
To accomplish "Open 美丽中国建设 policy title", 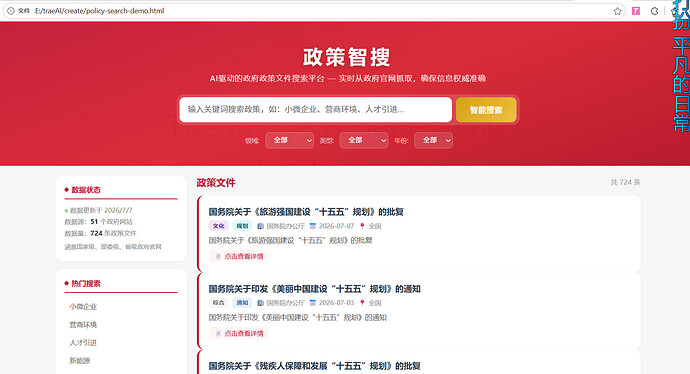I will [x=314, y=289].
